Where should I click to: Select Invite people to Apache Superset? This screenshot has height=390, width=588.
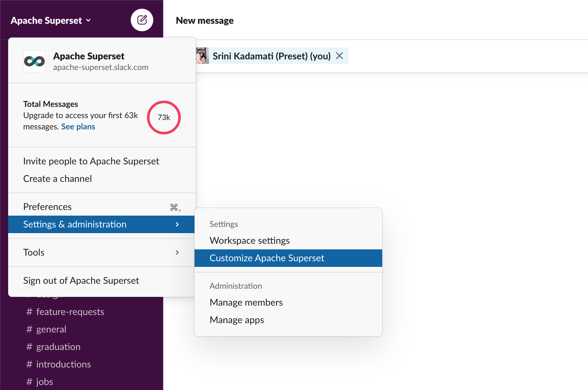[x=91, y=161]
